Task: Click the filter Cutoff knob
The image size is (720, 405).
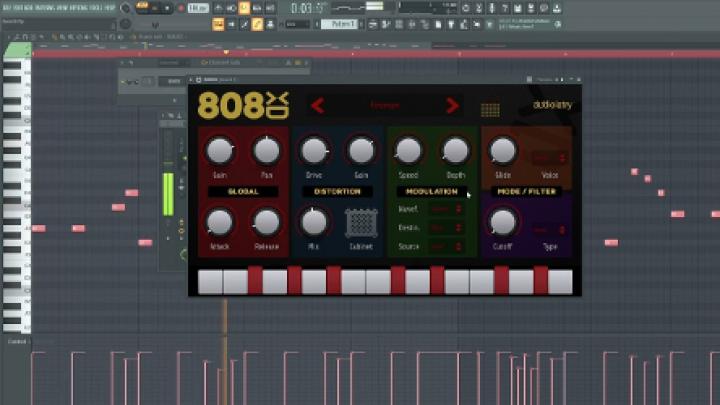Action: (503, 222)
